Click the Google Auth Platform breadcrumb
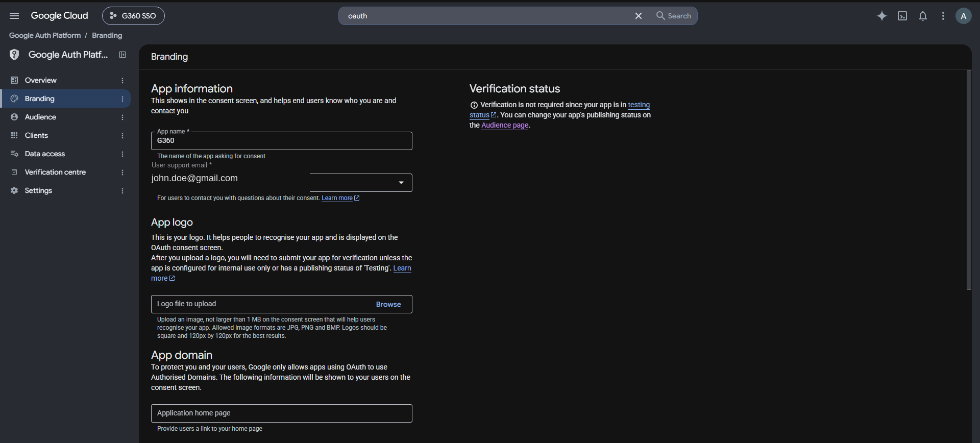Image resolution: width=980 pixels, height=443 pixels. click(45, 35)
